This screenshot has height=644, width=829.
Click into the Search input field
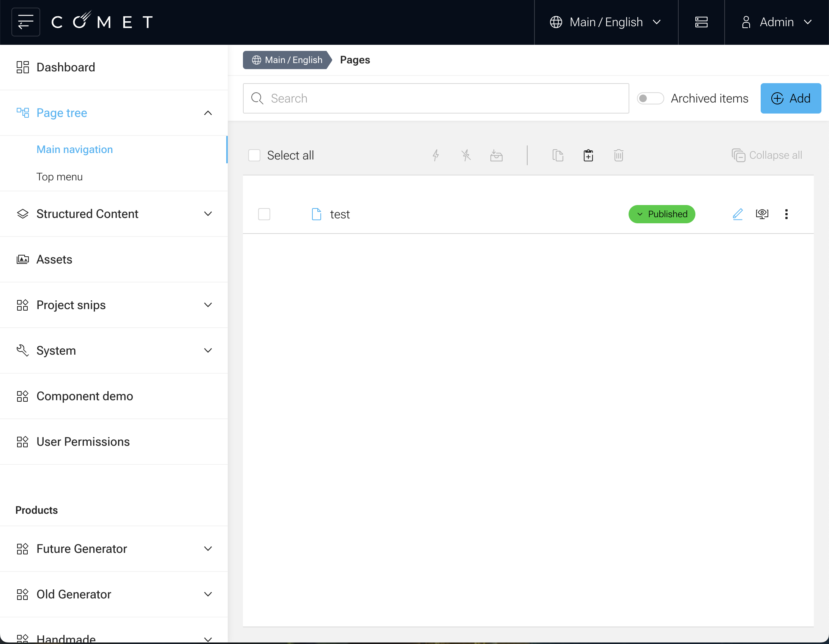[437, 98]
